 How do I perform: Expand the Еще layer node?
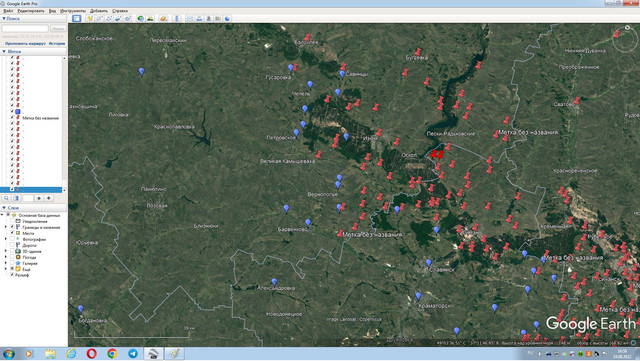(x=6, y=269)
